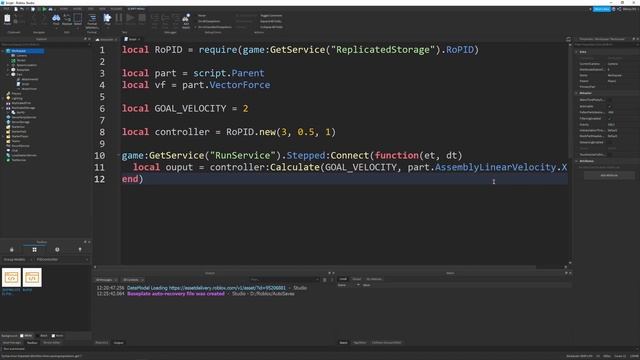Click the second model thumbnail in Toolbox
Screen dimensions: 640x360
pyautogui.click(x=32, y=278)
